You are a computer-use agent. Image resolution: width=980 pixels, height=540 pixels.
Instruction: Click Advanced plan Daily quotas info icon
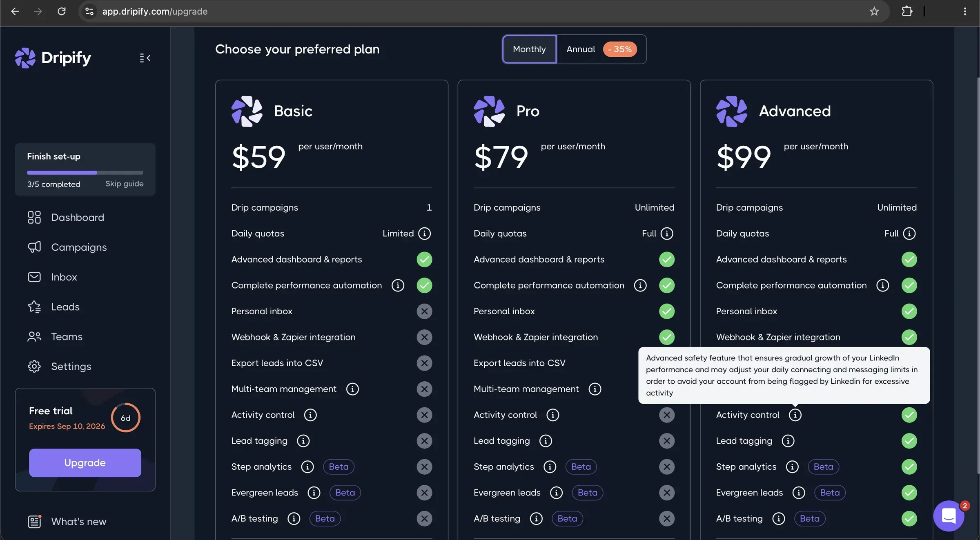click(x=909, y=233)
